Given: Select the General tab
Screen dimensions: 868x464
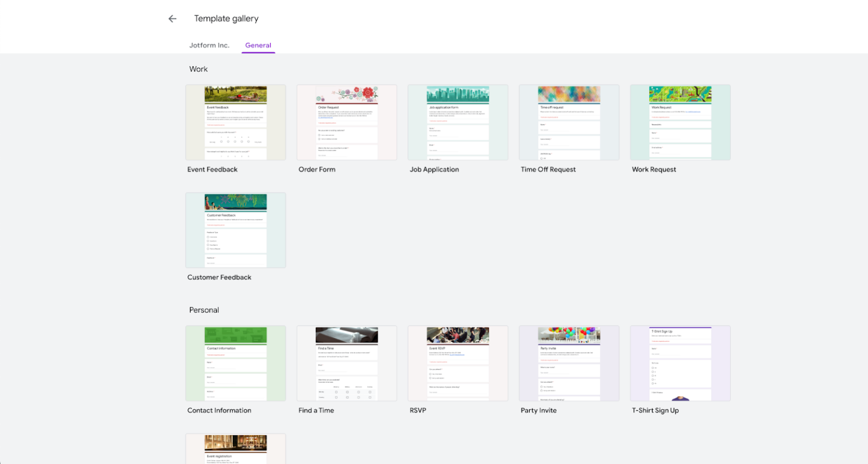Looking at the screenshot, I should click(258, 45).
